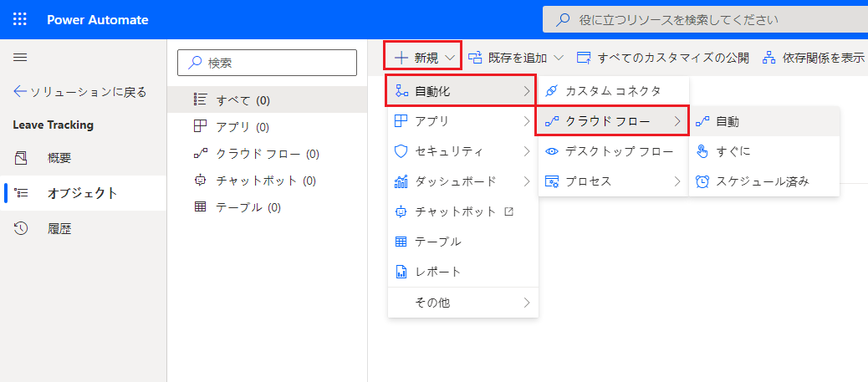Screen dimensions: 868x382
Task: Click the plus icon on 新規 button
Action: tap(401, 58)
